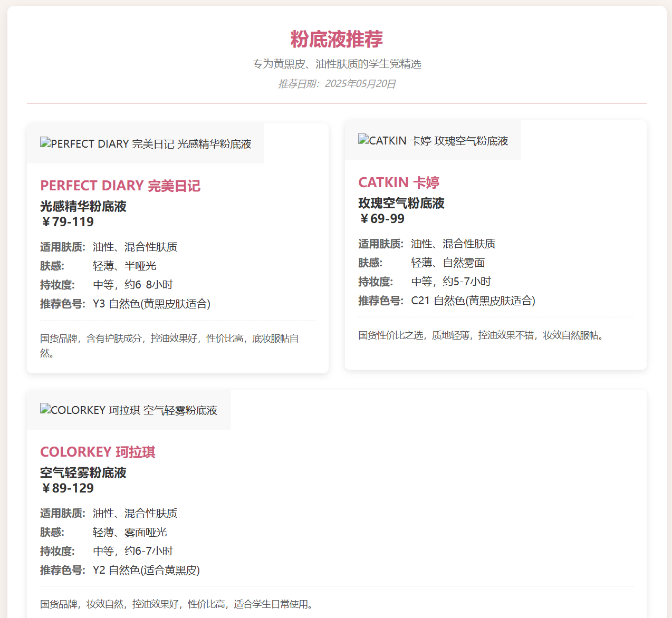672x618 pixels.
Task: Click 轻薄、半哑光 skin feel value
Action: (x=124, y=266)
